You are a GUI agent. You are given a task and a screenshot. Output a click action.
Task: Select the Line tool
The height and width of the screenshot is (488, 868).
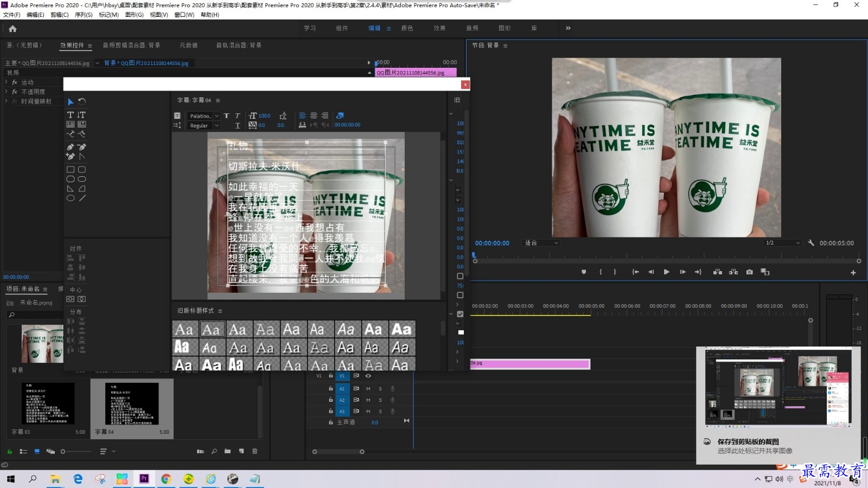coord(82,198)
